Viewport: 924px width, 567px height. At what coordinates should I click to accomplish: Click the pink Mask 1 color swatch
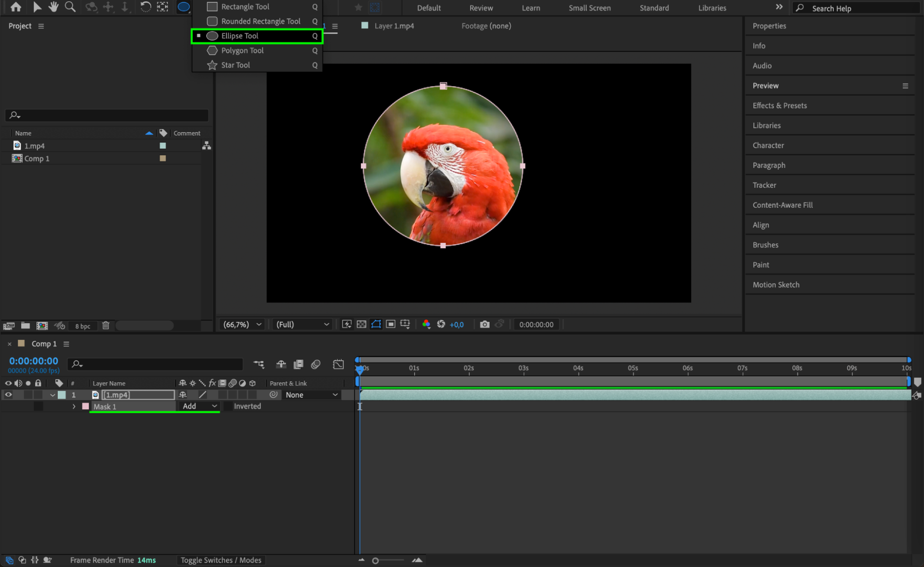[86, 406]
